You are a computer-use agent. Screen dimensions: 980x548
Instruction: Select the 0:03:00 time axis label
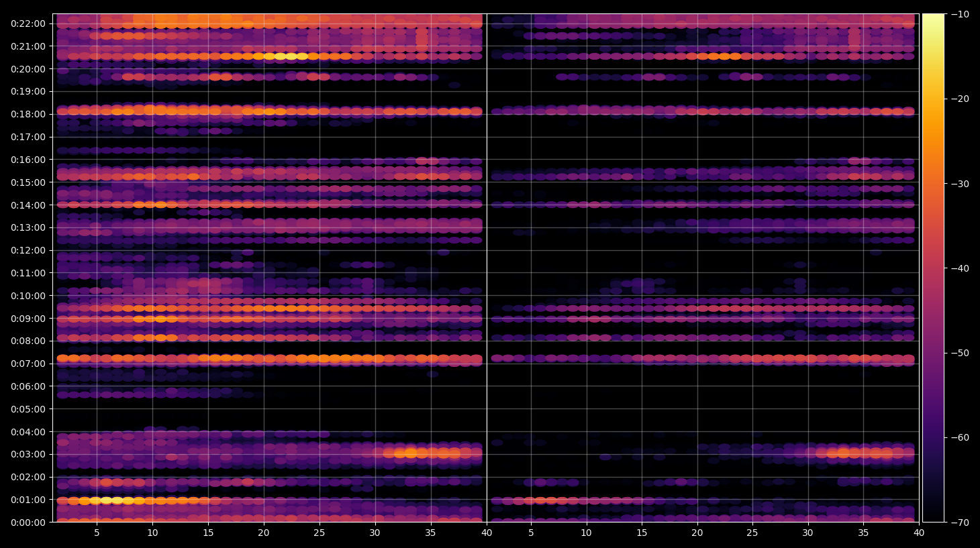point(28,454)
